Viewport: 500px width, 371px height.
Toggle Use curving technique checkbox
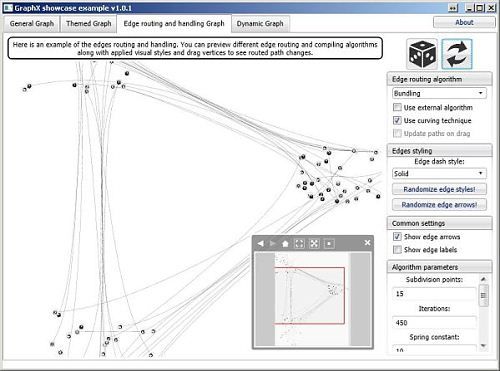click(x=397, y=120)
